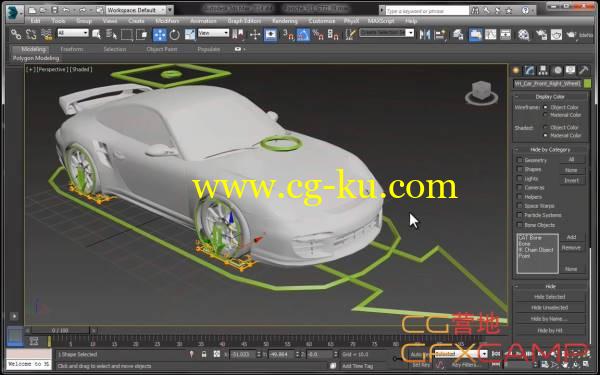
Task: Click the Hide Selected button
Action: tap(549, 297)
